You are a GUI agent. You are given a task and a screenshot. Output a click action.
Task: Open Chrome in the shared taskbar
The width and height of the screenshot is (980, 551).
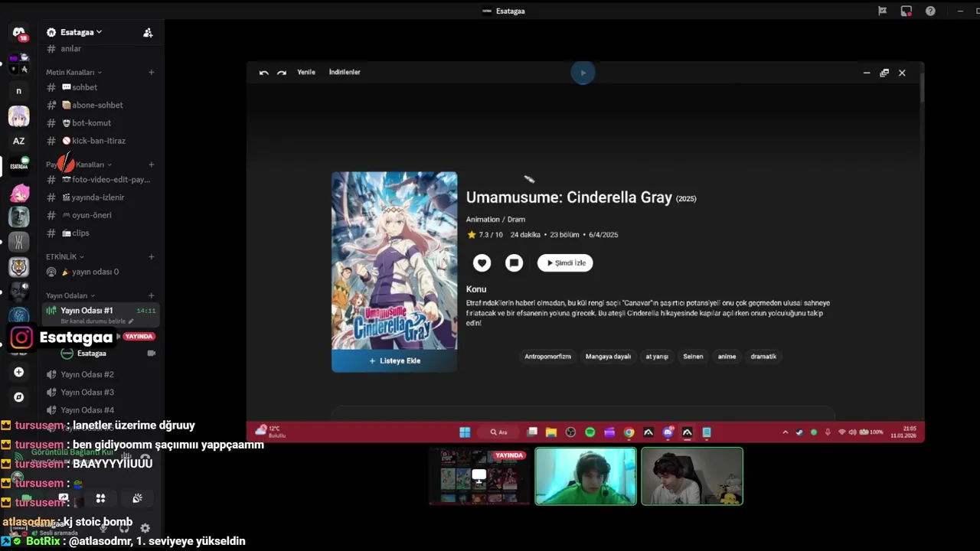[629, 432]
